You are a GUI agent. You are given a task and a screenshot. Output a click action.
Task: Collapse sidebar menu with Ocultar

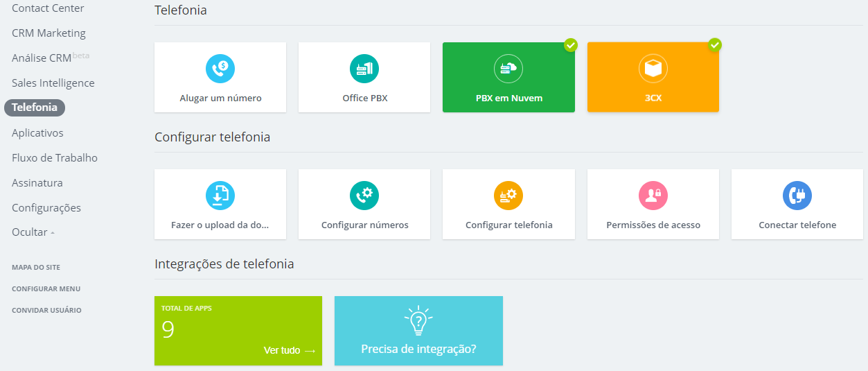33,232
